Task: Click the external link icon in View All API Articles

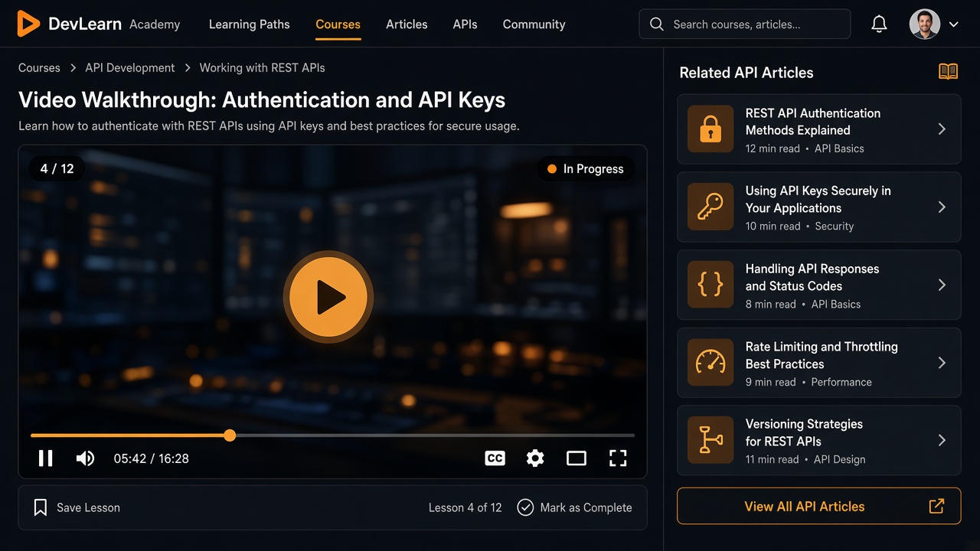Action: tap(936, 506)
